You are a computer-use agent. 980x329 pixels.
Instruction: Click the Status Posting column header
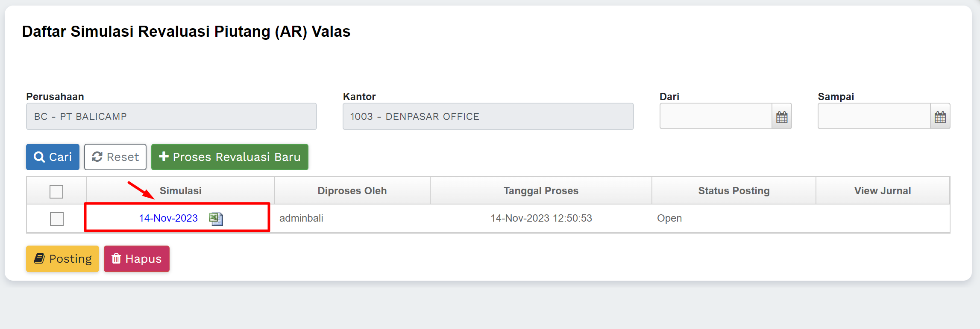click(734, 191)
